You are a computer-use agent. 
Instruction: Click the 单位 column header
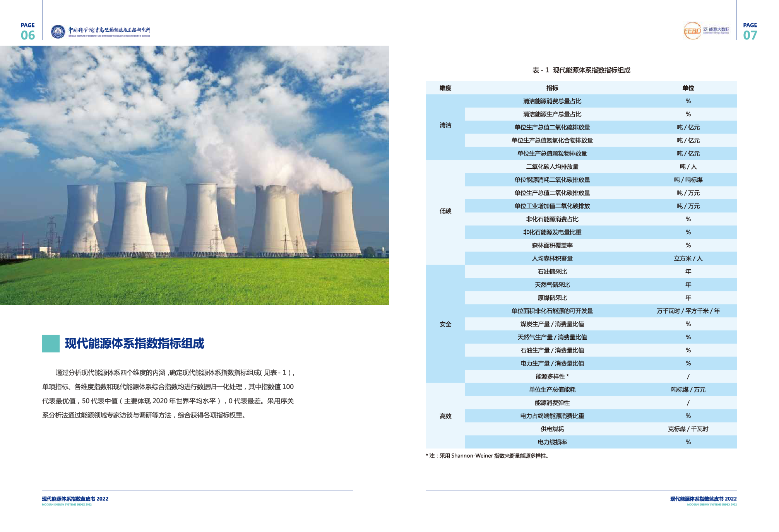(x=688, y=88)
